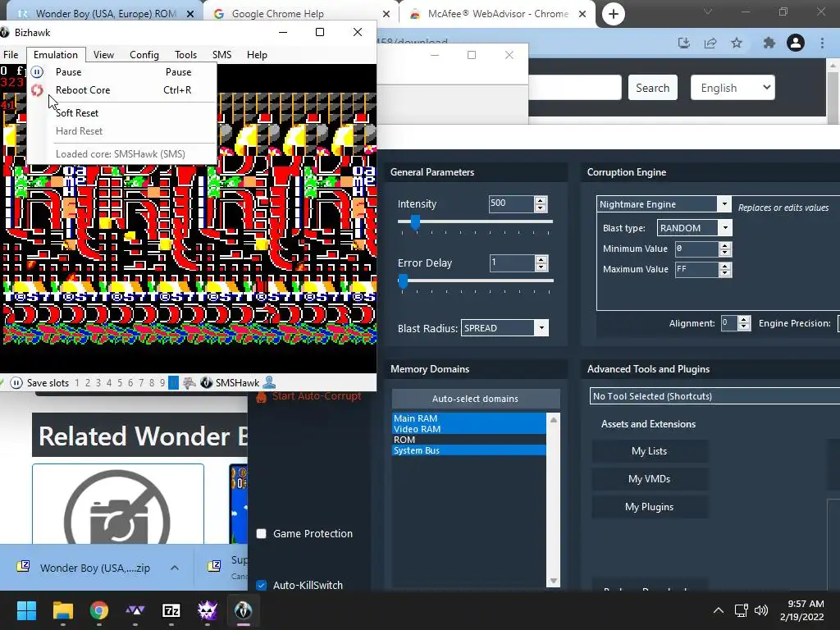This screenshot has width=840, height=630.
Task: Select ROM memory domain
Action: pyautogui.click(x=468, y=440)
